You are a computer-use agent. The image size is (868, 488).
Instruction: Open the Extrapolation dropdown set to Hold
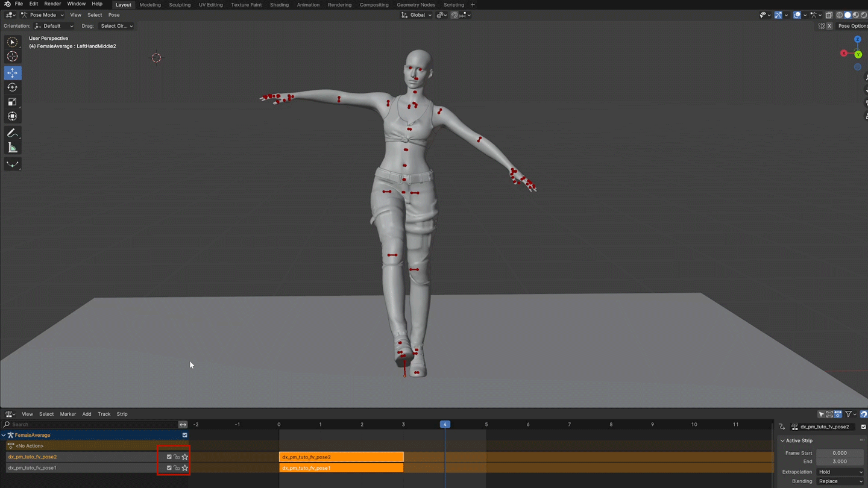[x=840, y=472]
